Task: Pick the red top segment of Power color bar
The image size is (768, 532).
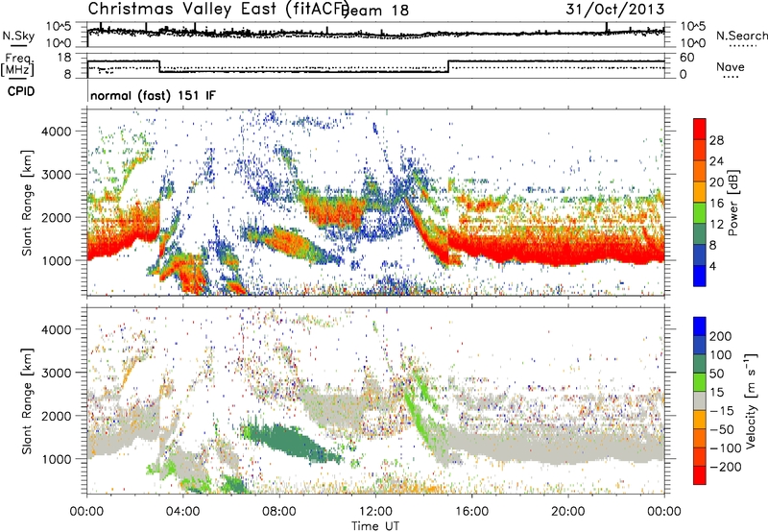Action: coord(700,129)
